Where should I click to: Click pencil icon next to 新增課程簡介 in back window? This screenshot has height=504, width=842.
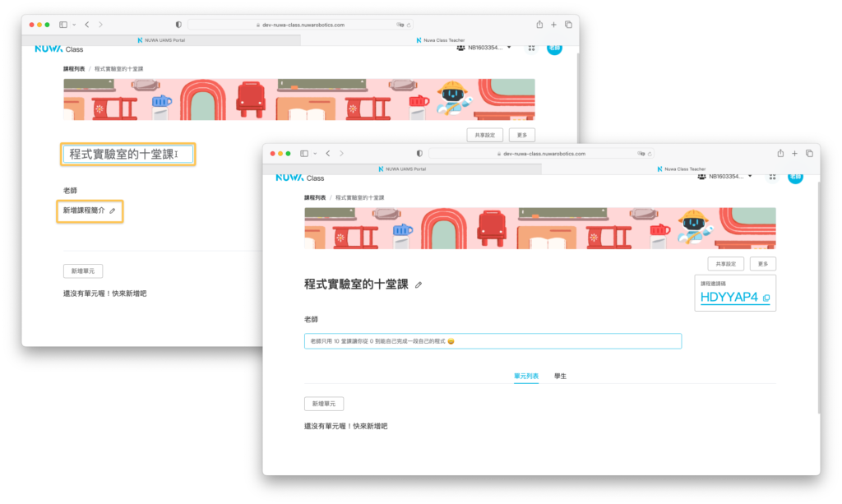click(x=112, y=211)
